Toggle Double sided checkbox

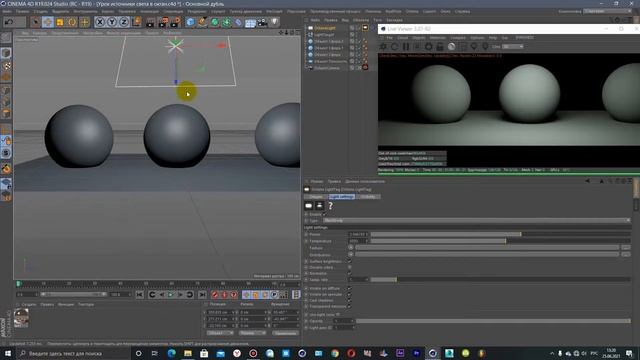click(349, 267)
